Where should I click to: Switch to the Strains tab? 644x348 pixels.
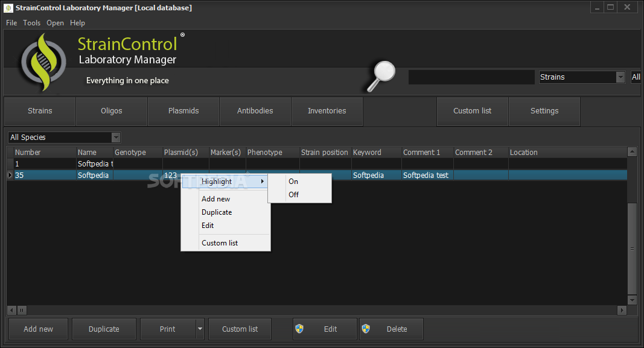point(40,111)
